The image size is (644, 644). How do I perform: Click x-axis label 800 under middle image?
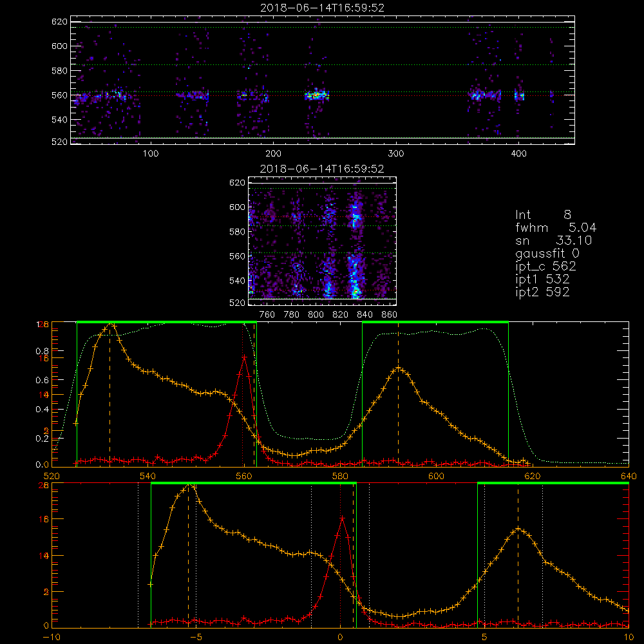pos(316,315)
